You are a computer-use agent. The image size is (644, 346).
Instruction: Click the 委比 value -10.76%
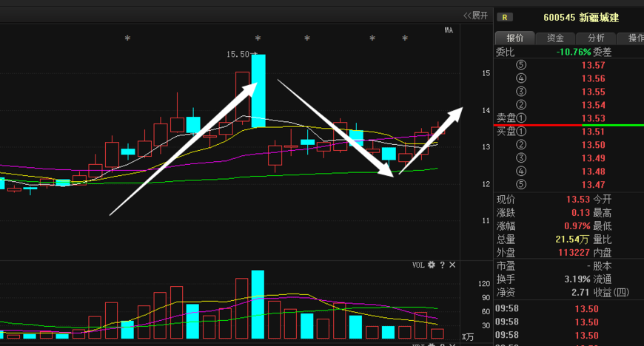point(574,52)
